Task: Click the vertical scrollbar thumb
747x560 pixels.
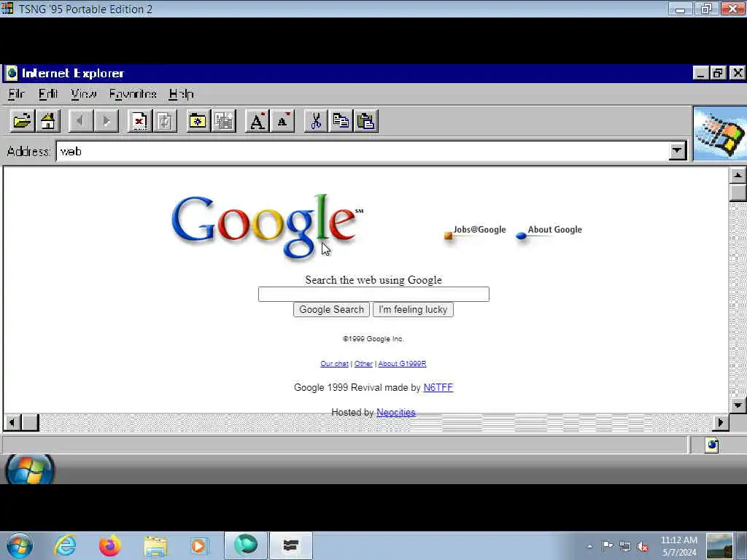Action: [738, 192]
